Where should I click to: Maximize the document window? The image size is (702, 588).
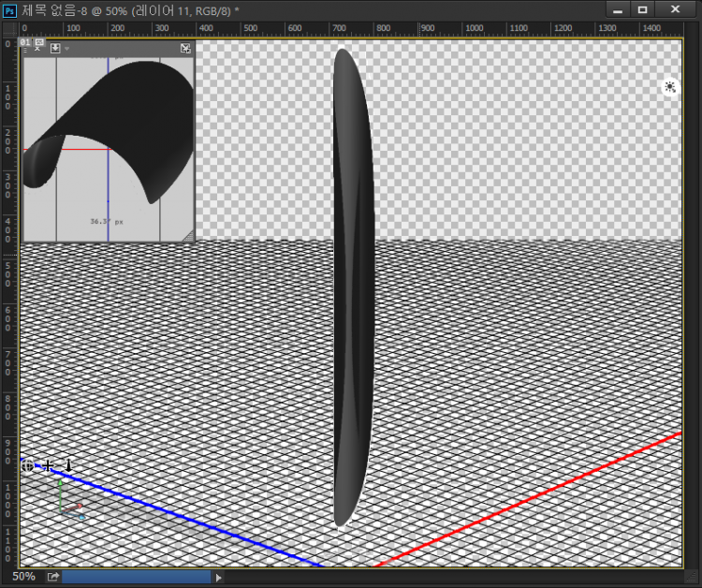tap(643, 9)
